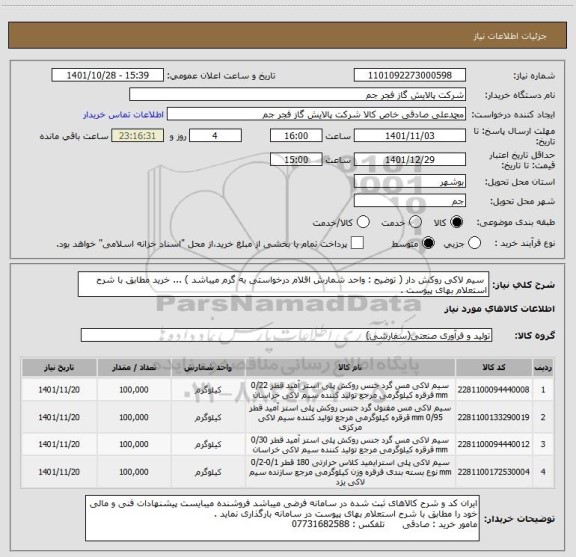Image resolution: width=576 pixels, height=557 pixels.
Task: Click the row 1 product name with قطر 0/22
Action: (x=350, y=390)
